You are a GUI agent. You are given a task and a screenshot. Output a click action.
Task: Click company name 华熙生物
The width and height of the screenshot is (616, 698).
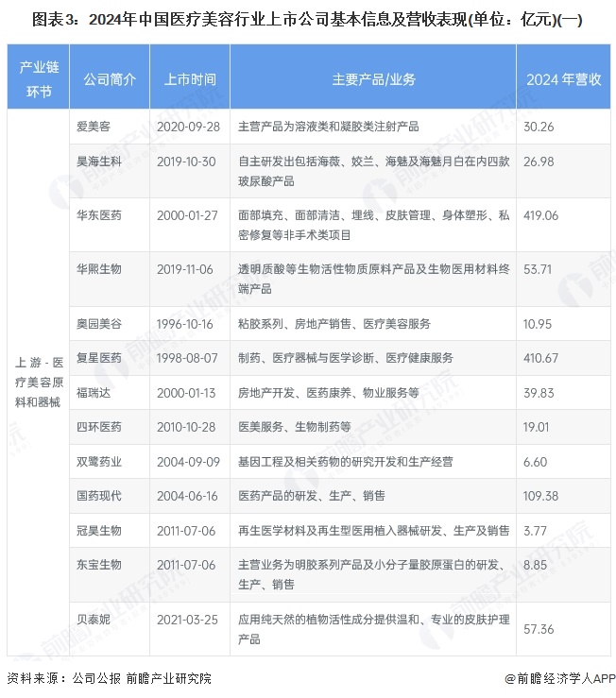point(98,269)
